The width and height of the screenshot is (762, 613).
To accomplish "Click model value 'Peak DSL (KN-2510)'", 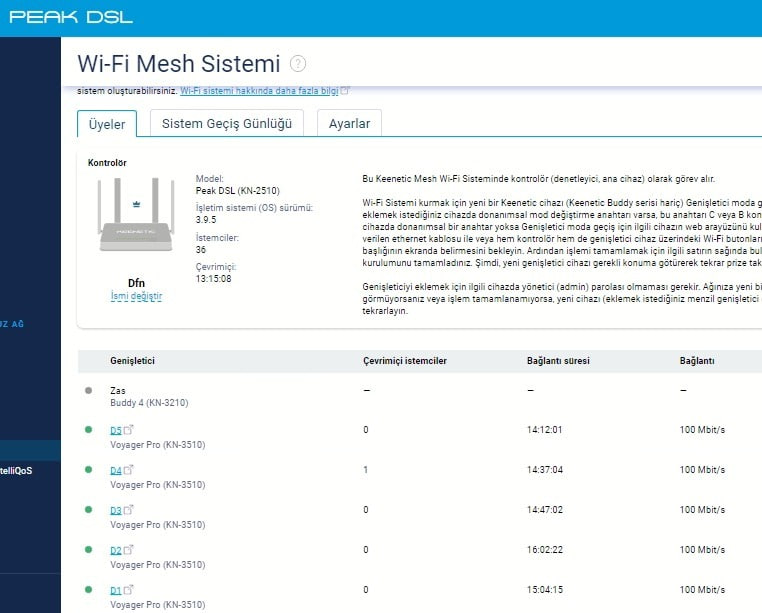I will coord(238,191).
